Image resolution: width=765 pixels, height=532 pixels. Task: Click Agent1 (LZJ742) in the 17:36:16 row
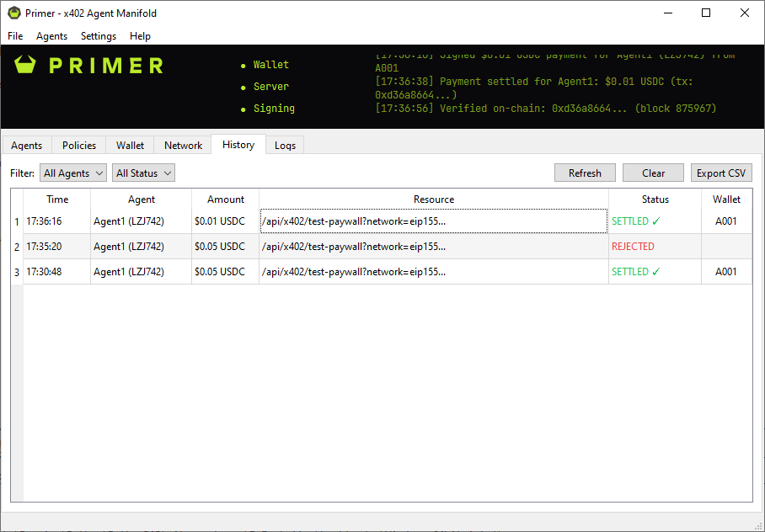(x=142, y=221)
